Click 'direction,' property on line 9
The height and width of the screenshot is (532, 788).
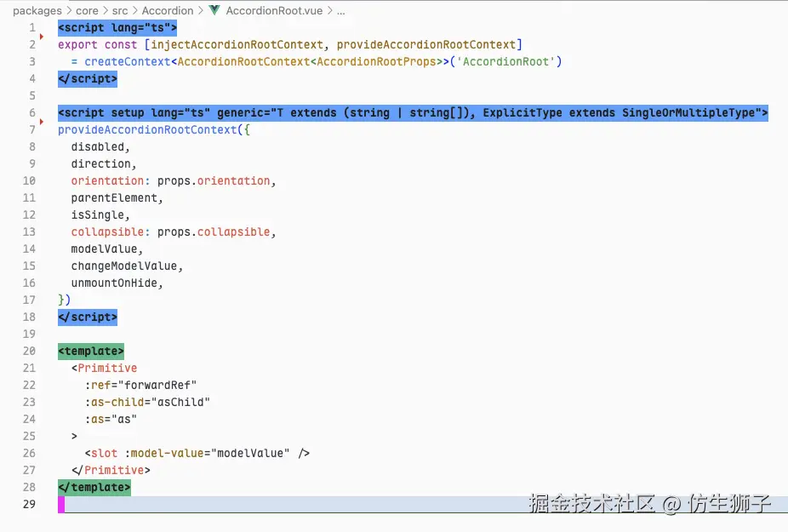pos(104,164)
